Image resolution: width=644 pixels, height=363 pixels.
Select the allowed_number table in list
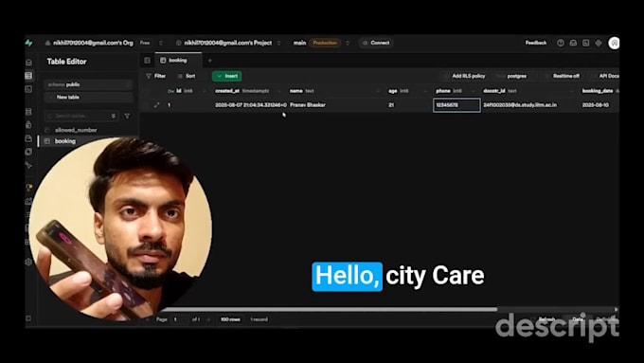(x=76, y=130)
